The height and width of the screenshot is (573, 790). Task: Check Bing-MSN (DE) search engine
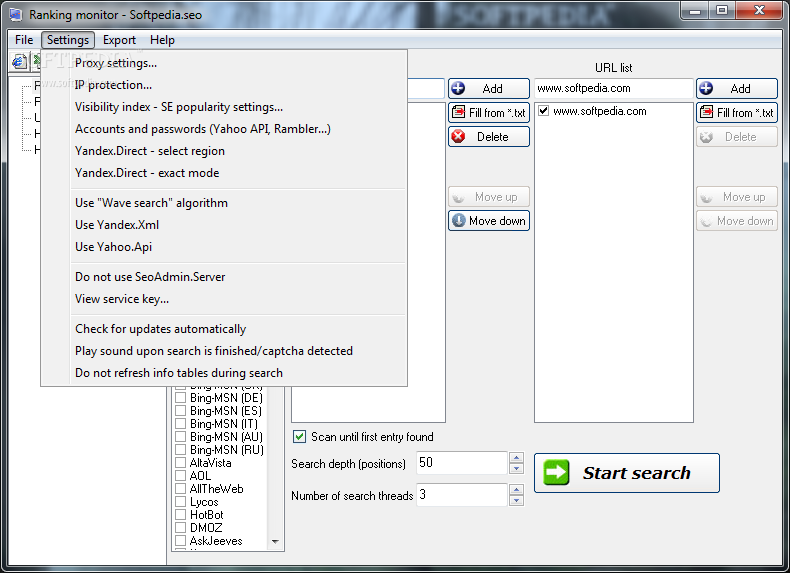click(x=180, y=398)
